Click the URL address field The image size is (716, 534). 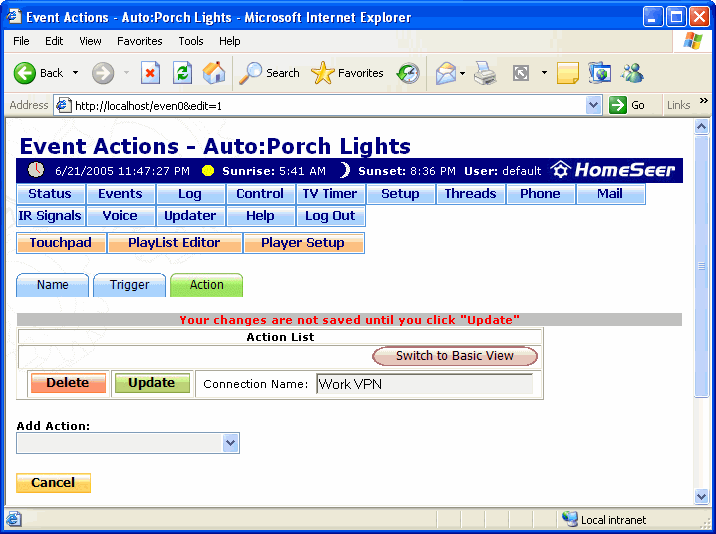coord(329,106)
